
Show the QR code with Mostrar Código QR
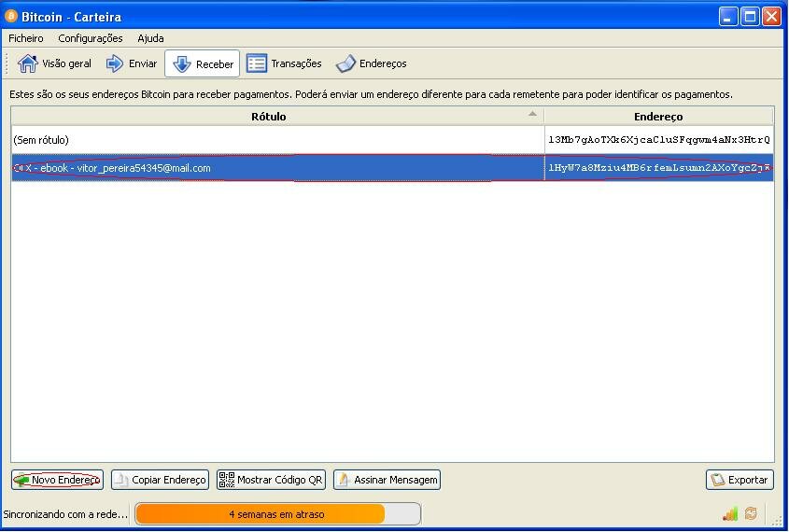271,480
